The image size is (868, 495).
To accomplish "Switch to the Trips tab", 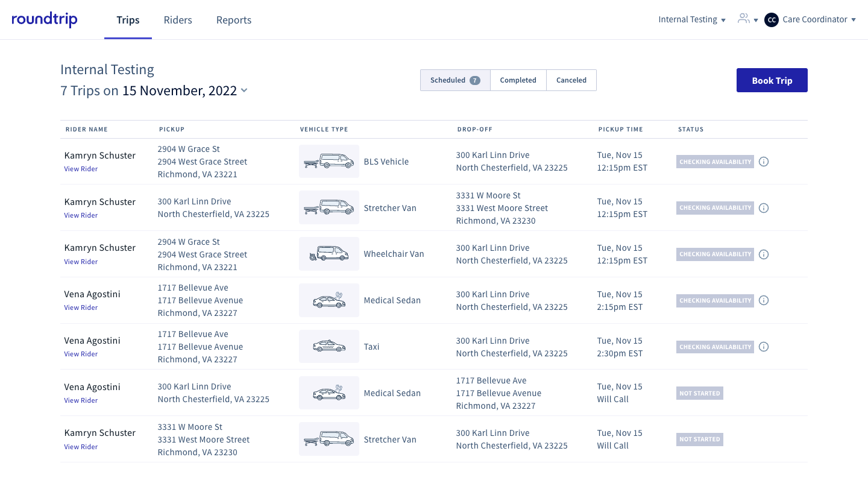I will tap(128, 20).
